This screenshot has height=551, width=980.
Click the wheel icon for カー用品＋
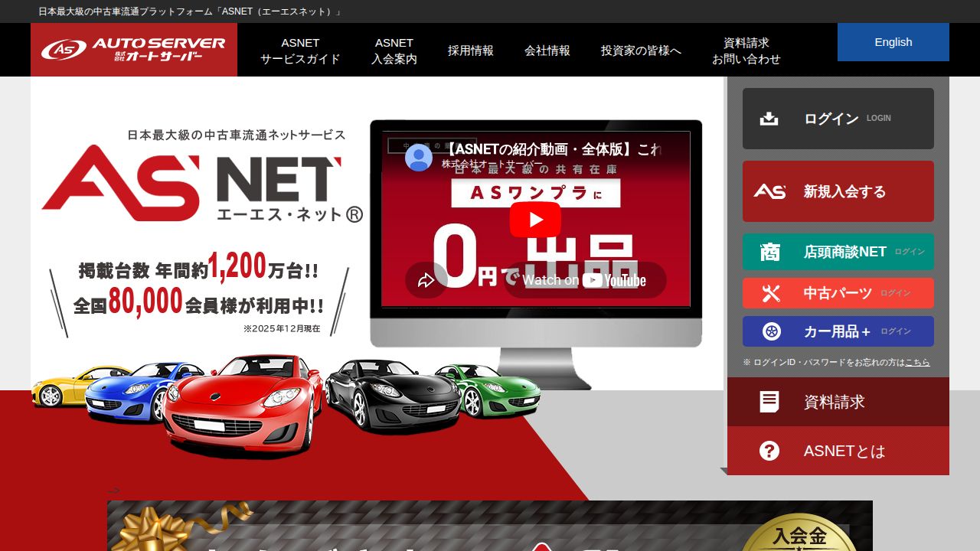772,331
